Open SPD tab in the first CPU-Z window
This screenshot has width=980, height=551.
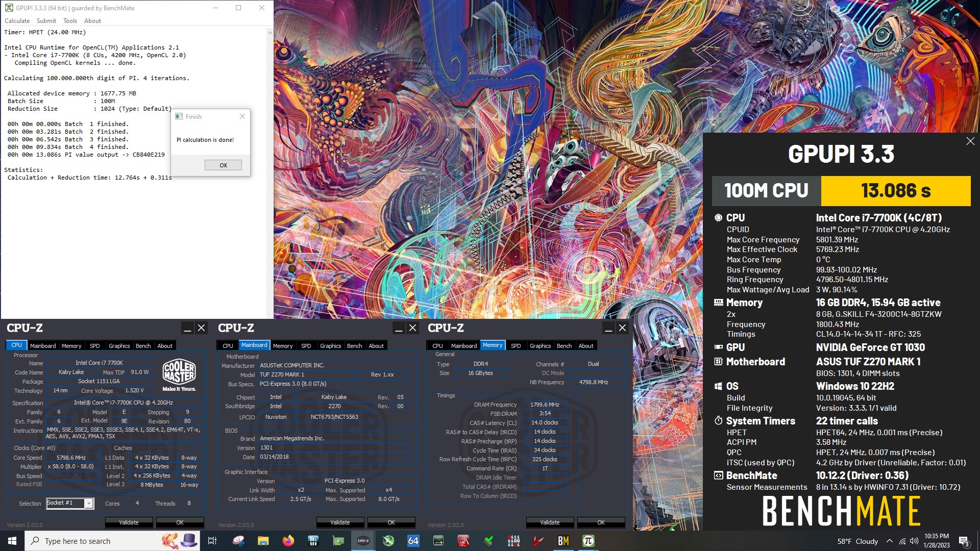(x=95, y=346)
